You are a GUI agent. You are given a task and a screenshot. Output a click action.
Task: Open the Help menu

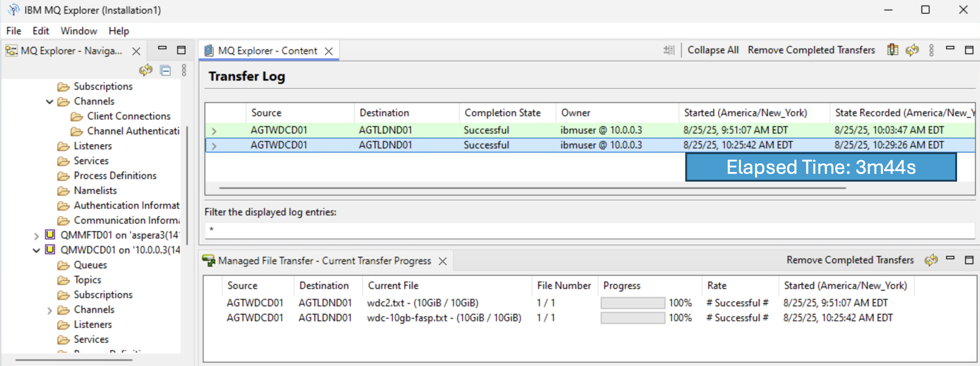[119, 31]
